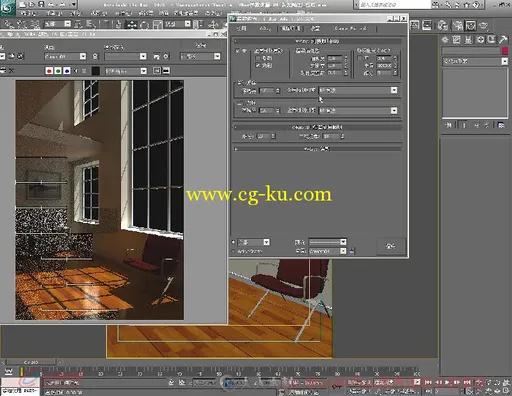Click Pin Stack icon below modifier stack
The height and width of the screenshot is (396, 512).
[x=449, y=125]
